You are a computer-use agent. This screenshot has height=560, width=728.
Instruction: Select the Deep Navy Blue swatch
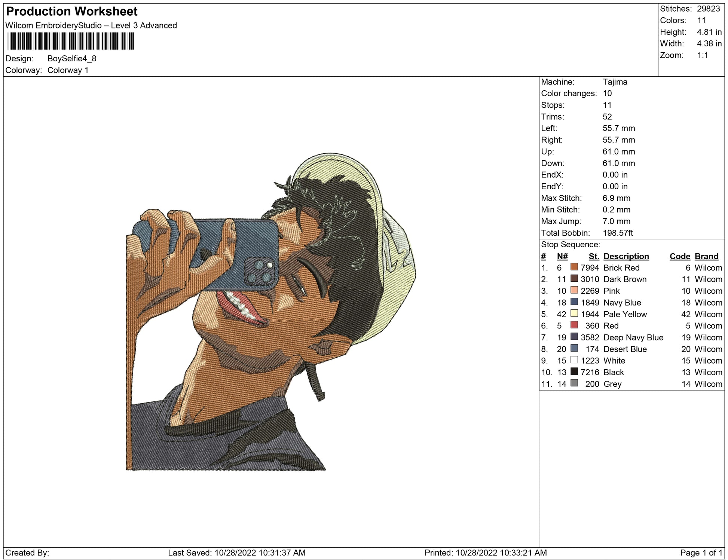(574, 337)
